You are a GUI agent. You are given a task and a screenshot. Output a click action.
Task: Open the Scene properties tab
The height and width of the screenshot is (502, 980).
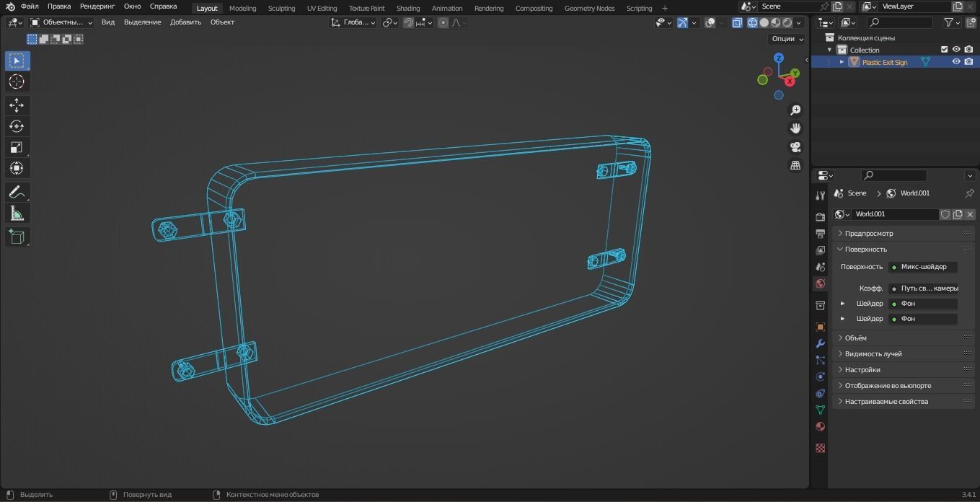(x=820, y=267)
